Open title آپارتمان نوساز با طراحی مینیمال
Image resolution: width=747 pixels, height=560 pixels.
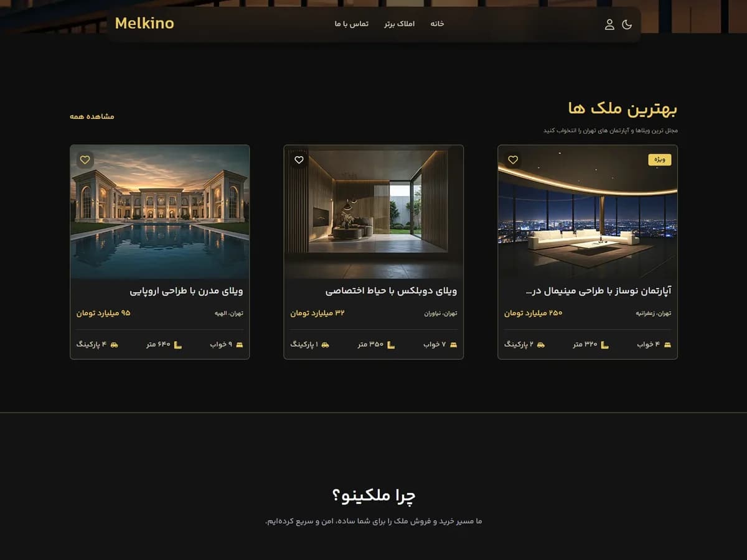click(598, 291)
